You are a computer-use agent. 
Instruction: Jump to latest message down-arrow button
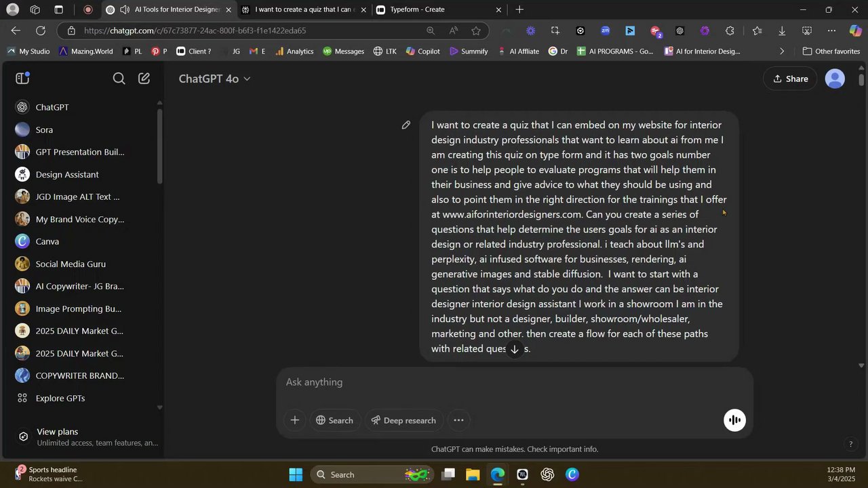(515, 349)
